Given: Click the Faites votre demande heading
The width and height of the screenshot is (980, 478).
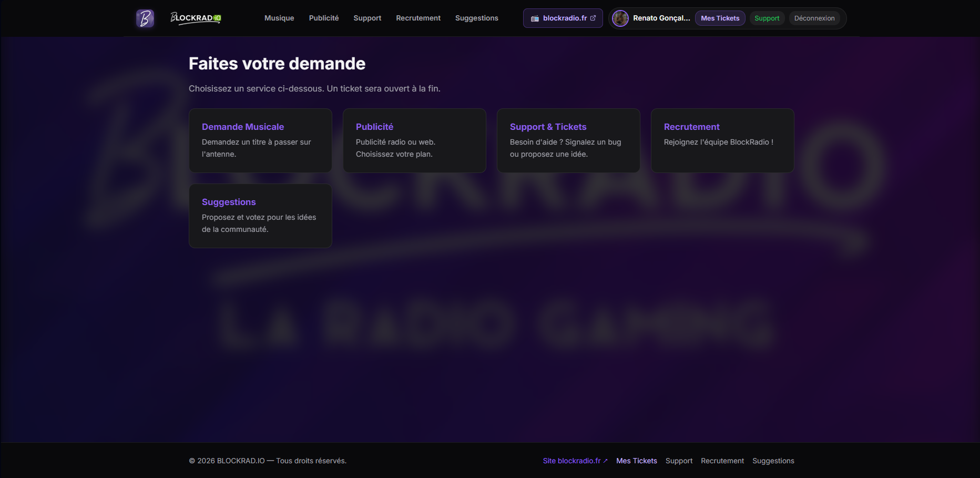Looking at the screenshot, I should pyautogui.click(x=277, y=64).
